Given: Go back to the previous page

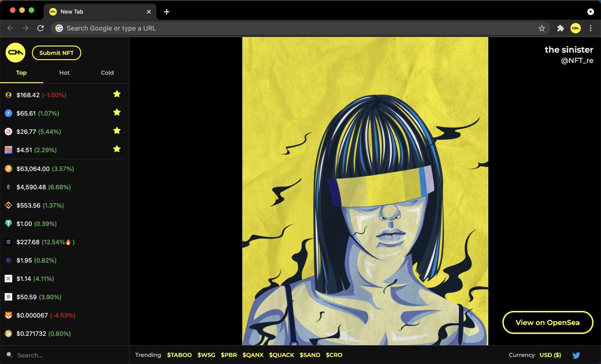Looking at the screenshot, I should tap(11, 29).
